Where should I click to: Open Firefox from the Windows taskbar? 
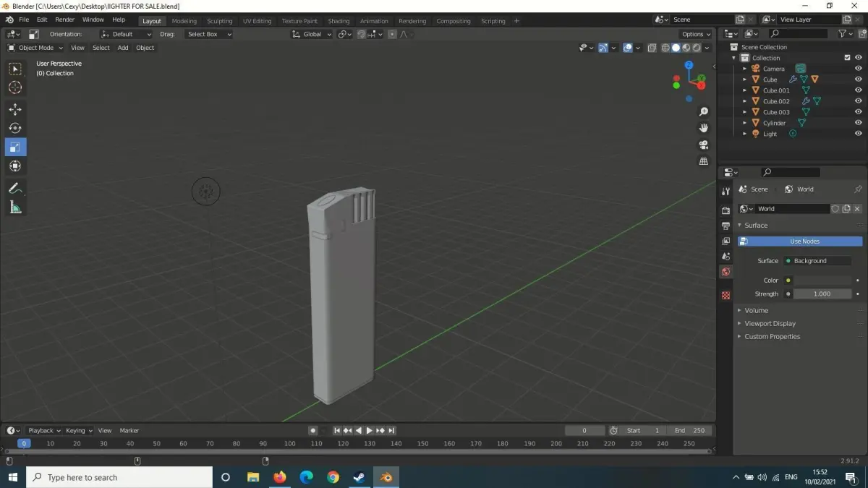point(280,477)
